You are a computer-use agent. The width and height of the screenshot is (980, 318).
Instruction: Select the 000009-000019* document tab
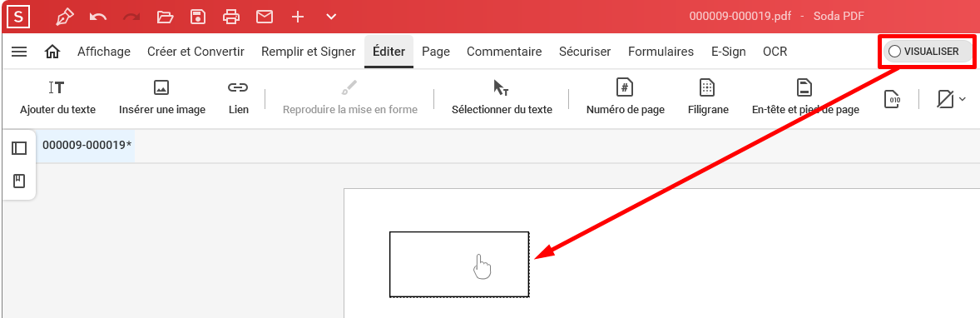pos(87,145)
